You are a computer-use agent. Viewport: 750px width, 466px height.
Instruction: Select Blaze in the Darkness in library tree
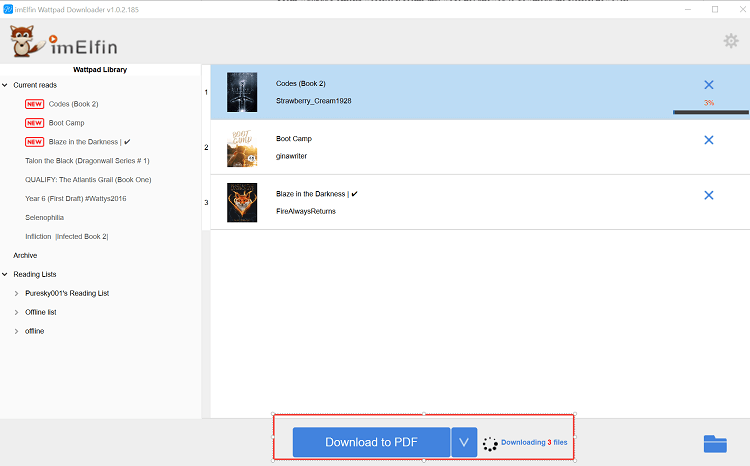(x=89, y=142)
